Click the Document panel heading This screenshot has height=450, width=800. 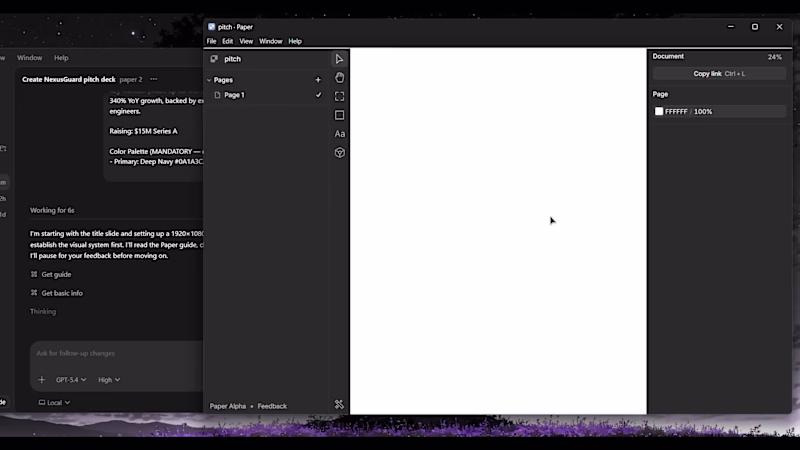668,56
